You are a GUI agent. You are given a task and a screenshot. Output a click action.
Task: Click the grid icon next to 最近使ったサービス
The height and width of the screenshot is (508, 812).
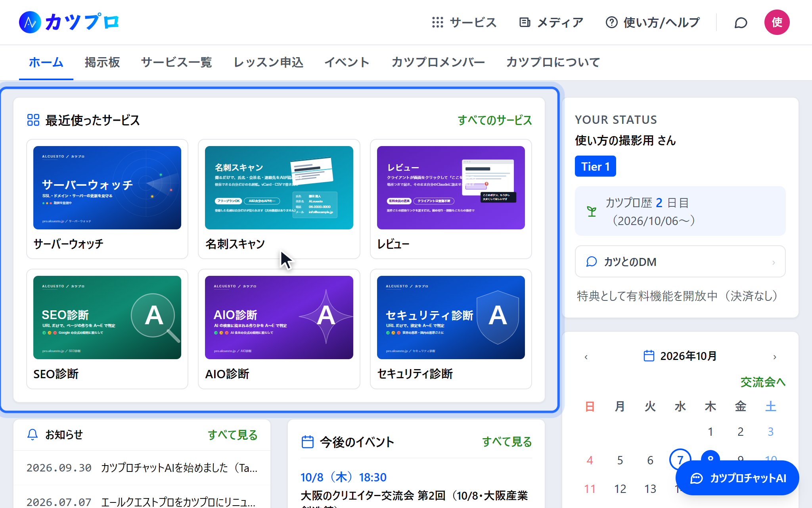[x=33, y=120]
